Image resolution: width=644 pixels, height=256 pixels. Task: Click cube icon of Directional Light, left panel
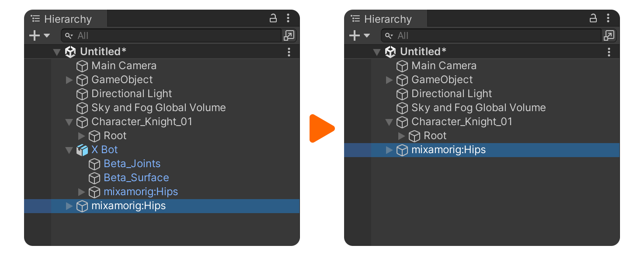82,94
